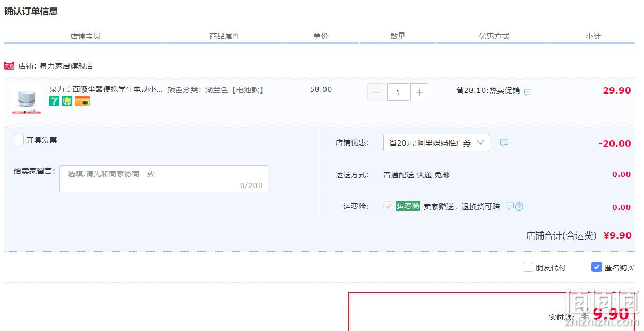Click the Tmall logo icon beside store name
The height and width of the screenshot is (331, 644).
10,66
